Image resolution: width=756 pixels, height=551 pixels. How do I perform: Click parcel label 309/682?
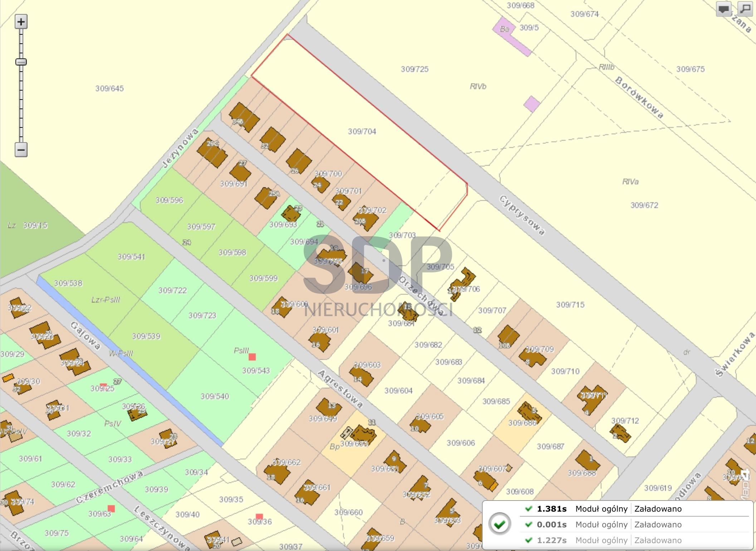pyautogui.click(x=428, y=345)
